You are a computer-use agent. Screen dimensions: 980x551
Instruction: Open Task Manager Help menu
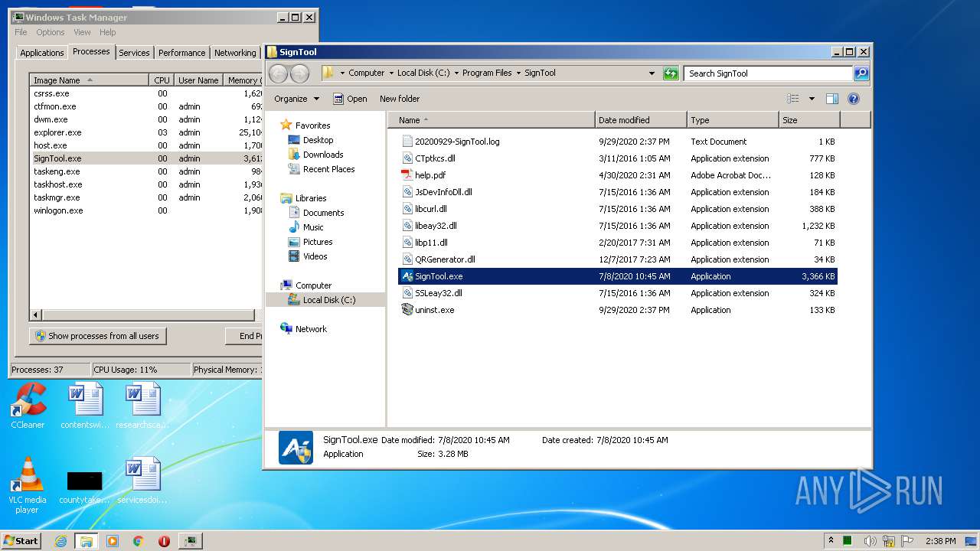pyautogui.click(x=108, y=32)
